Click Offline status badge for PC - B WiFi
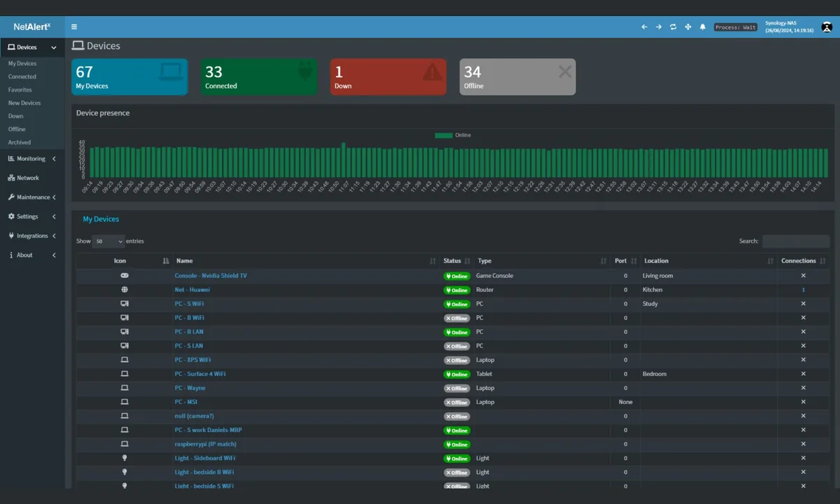This screenshot has width=840, height=504. coord(456,318)
